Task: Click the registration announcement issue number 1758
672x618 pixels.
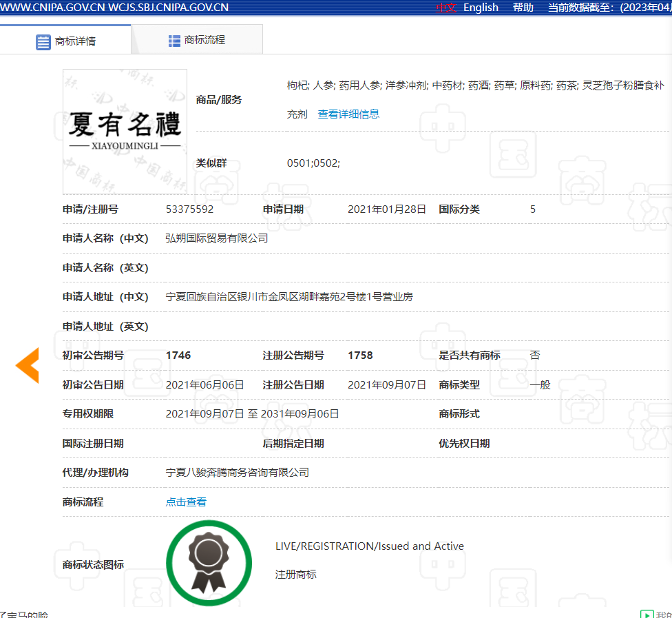Action: coord(360,356)
